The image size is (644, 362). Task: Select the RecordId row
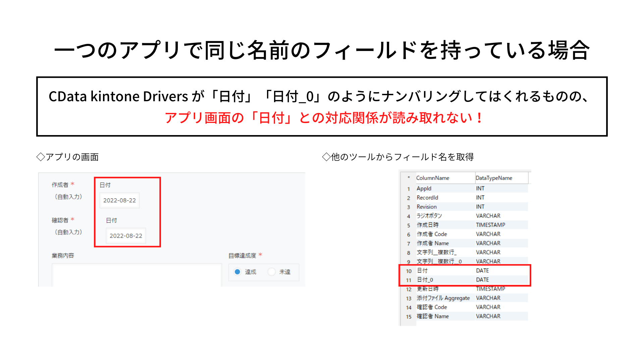[x=427, y=198]
